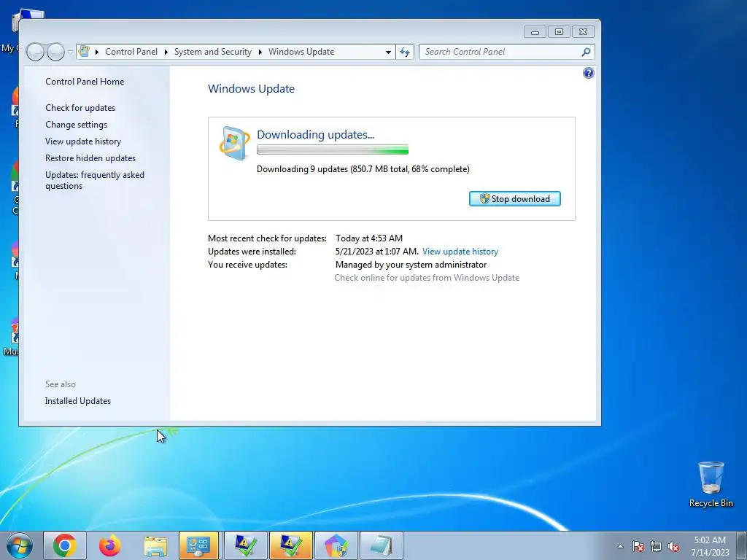
Task: Close the Windows Update window
Action: (583, 32)
